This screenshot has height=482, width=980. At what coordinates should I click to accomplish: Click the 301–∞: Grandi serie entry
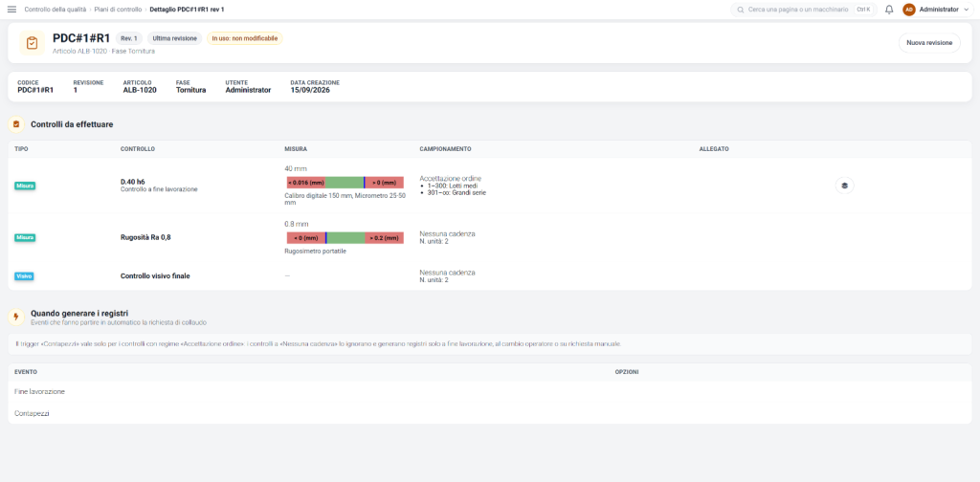(457, 193)
